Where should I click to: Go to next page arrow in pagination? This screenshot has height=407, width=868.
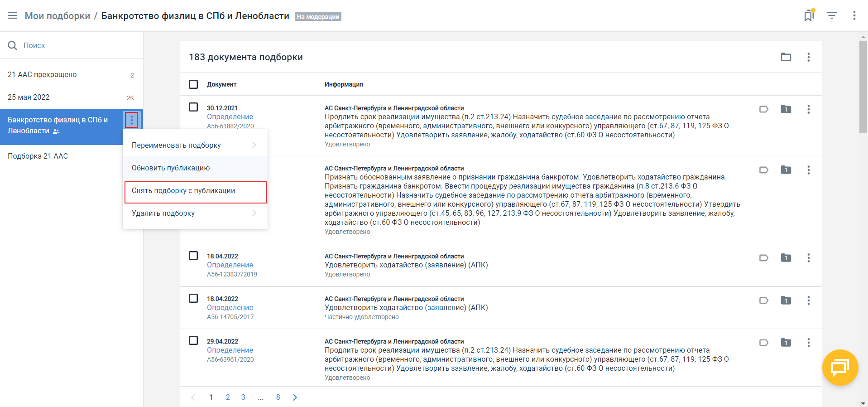[295, 397]
